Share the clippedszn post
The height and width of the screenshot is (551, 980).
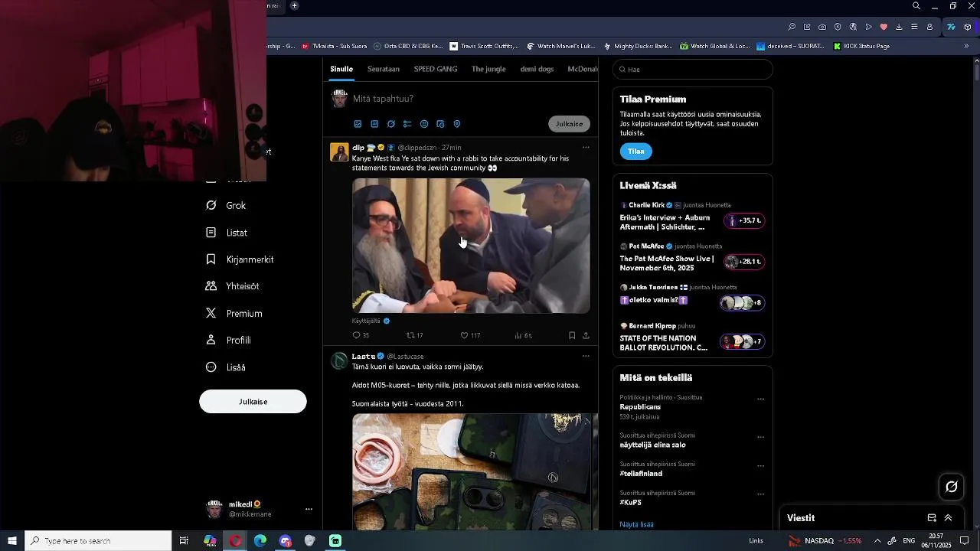click(x=586, y=335)
